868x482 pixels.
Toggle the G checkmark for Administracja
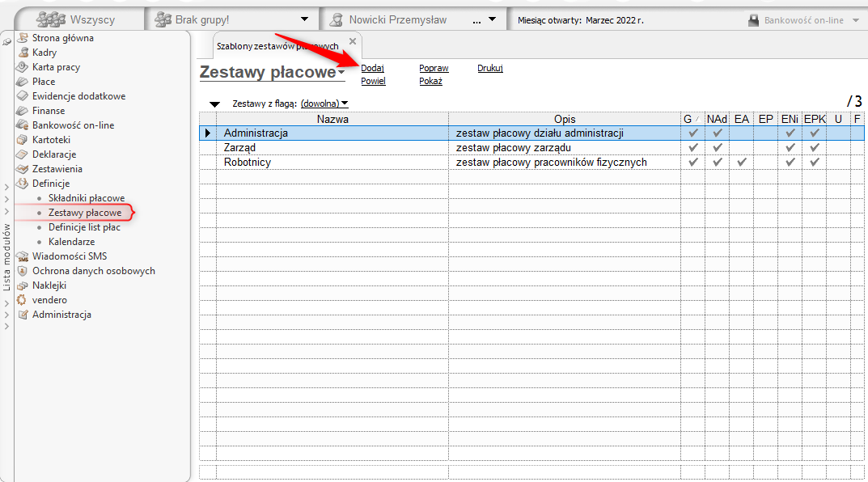[692, 133]
